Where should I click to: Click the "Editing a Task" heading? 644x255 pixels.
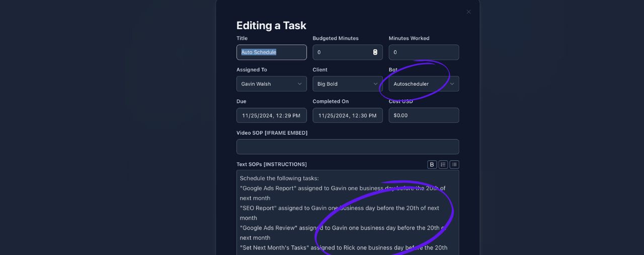(271, 26)
